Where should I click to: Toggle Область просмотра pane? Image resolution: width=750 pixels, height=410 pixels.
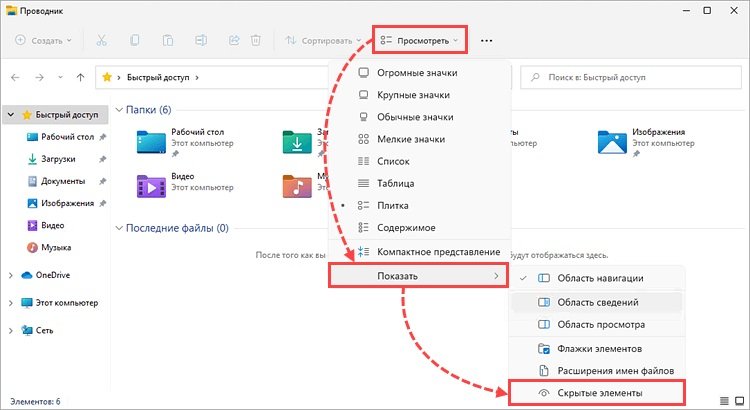pyautogui.click(x=597, y=324)
